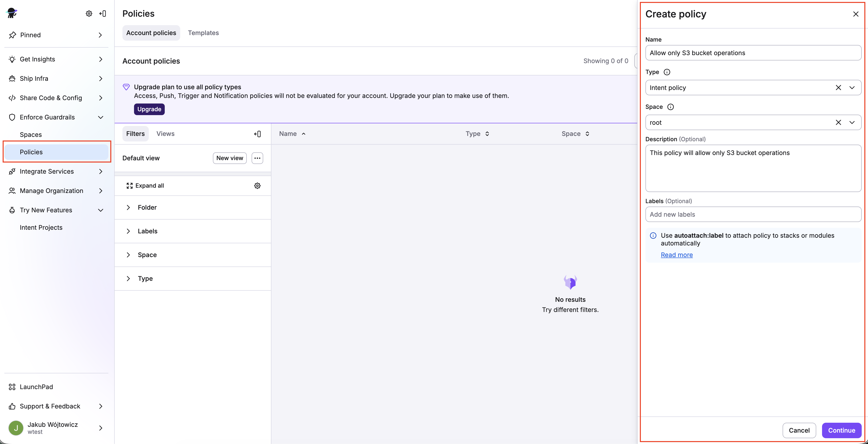The image size is (868, 444).
Task: Open view settings gear next to Expand all
Action: click(257, 186)
